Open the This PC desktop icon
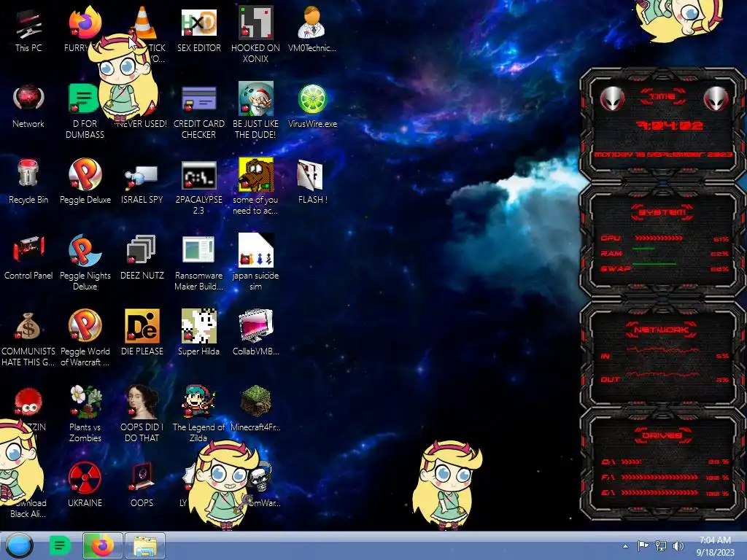 [28, 30]
